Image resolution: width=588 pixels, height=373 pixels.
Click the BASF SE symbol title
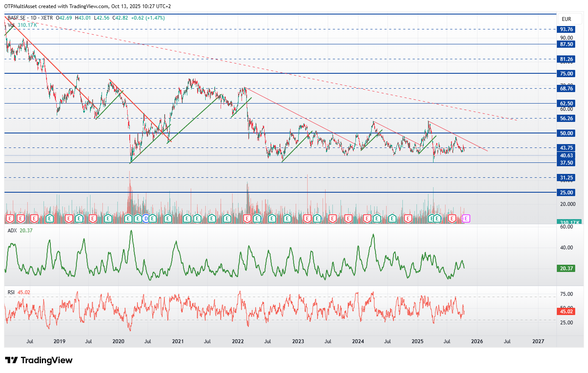coord(17,18)
